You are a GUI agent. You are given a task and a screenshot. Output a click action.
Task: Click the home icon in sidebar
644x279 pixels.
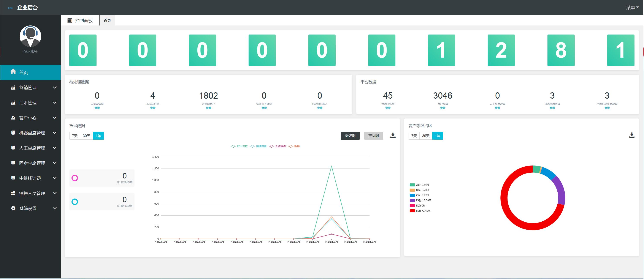pyautogui.click(x=13, y=72)
